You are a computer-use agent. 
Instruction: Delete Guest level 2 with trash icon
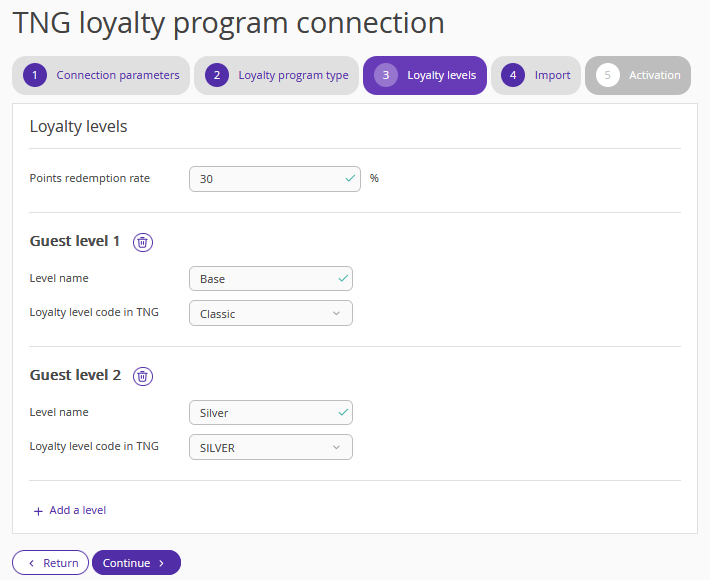click(143, 376)
